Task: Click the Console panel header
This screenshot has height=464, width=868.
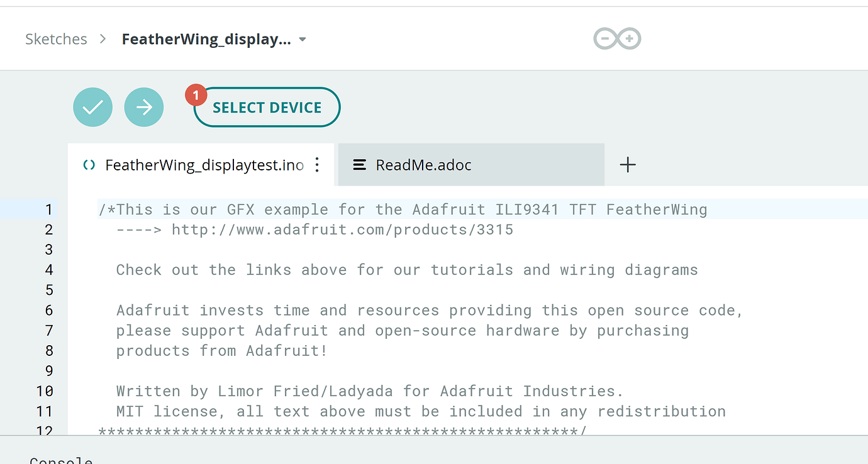Action: point(60,460)
